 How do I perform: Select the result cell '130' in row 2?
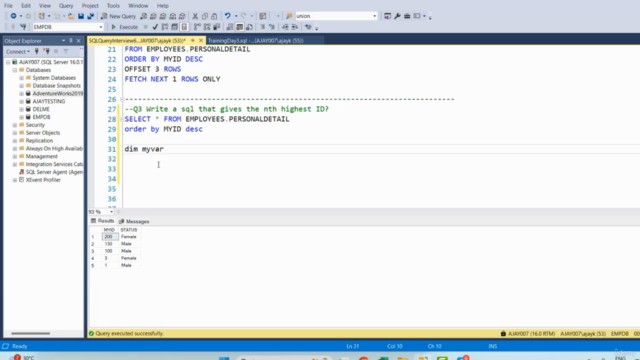coord(110,244)
